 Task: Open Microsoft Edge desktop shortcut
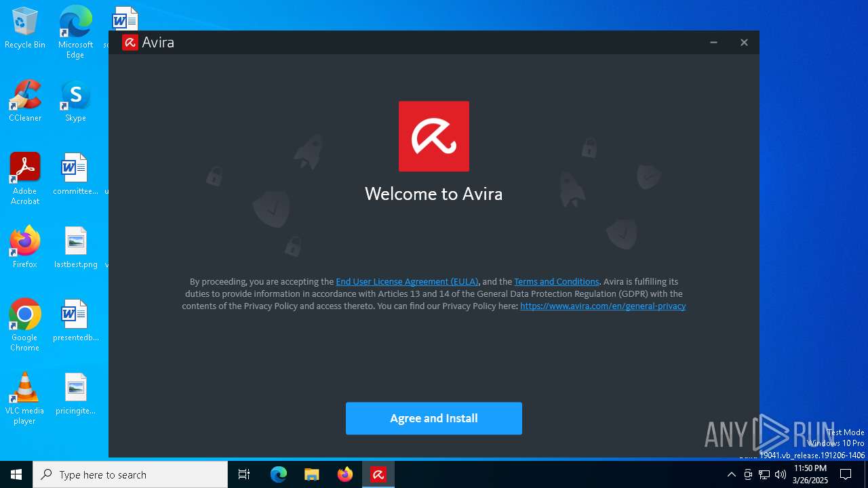tap(75, 32)
